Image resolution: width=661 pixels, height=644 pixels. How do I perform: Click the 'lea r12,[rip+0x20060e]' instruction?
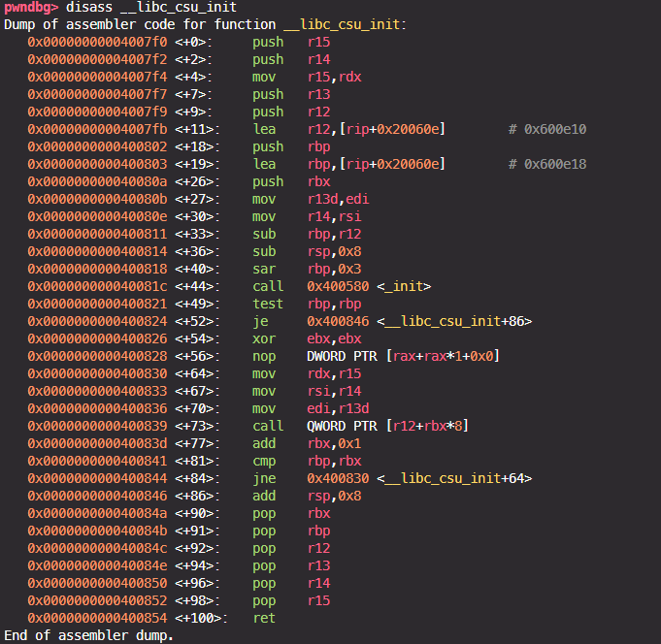(348, 129)
